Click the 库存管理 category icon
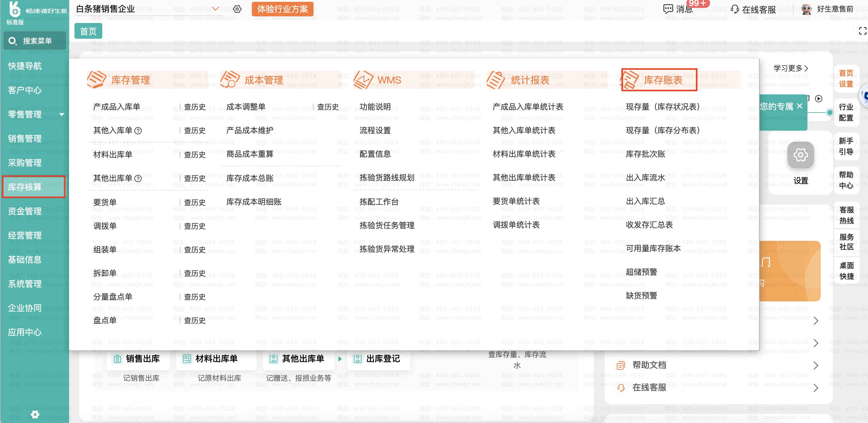The image size is (868, 423). [x=96, y=80]
